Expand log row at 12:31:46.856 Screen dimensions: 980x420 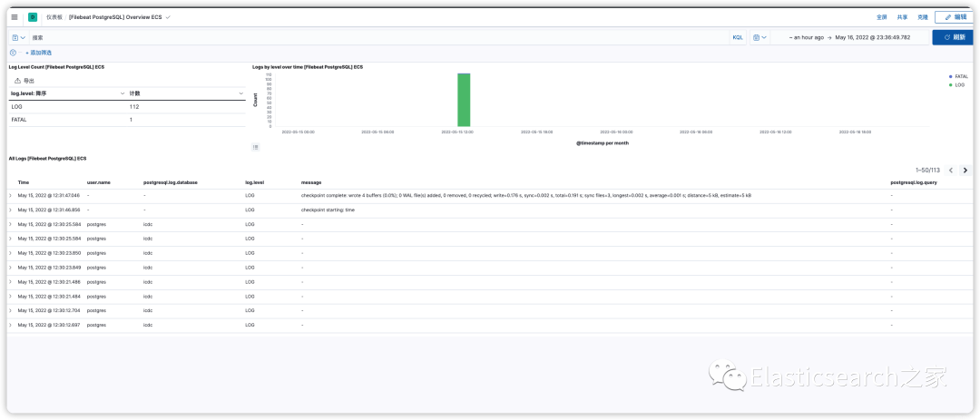[x=11, y=210]
